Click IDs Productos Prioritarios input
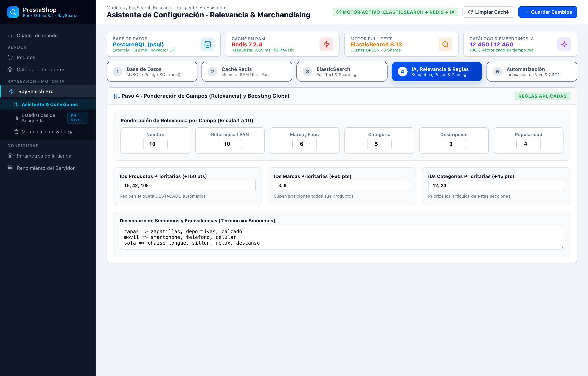 tap(188, 186)
